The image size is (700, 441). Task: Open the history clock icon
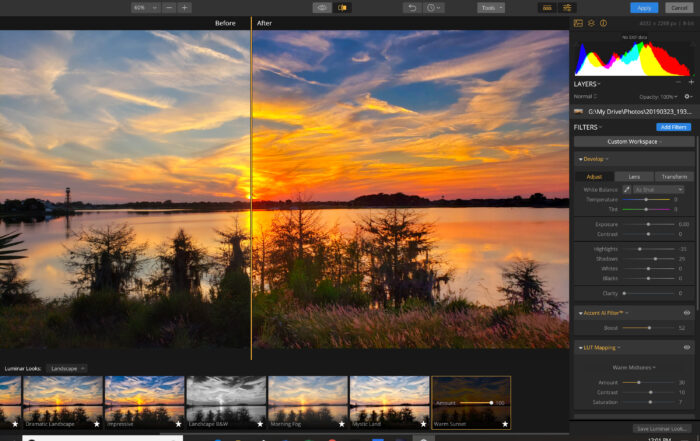coord(434,7)
